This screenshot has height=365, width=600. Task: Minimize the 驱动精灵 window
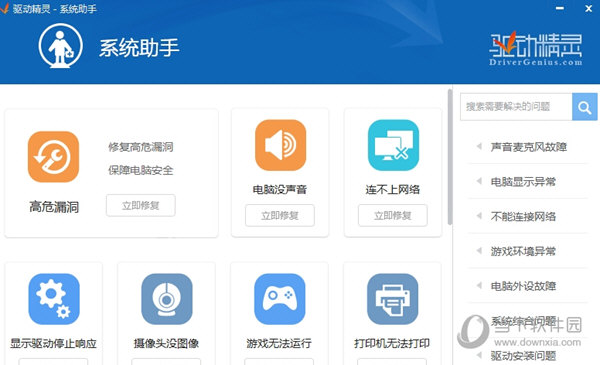point(560,8)
